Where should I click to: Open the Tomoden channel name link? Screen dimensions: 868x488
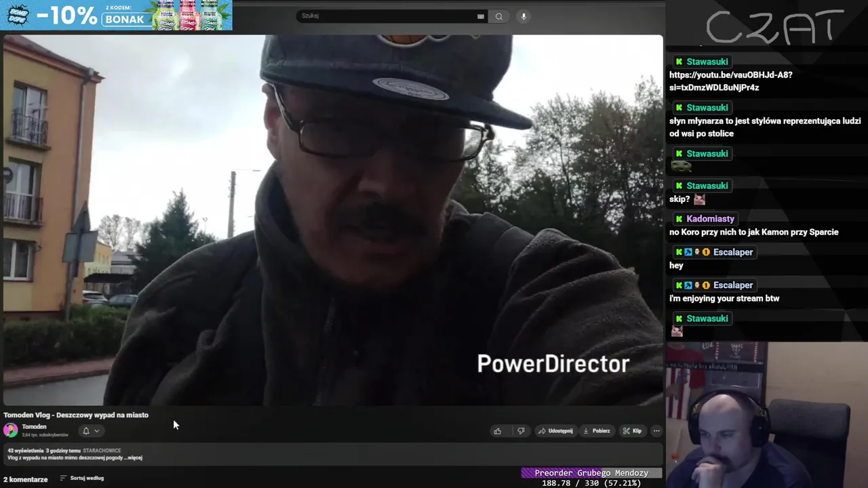[34, 427]
